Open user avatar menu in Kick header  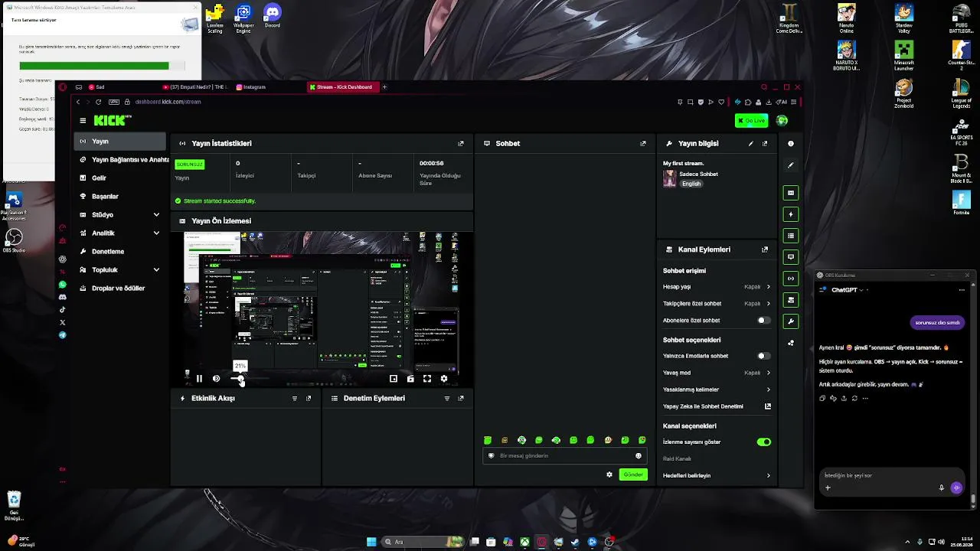click(x=782, y=120)
